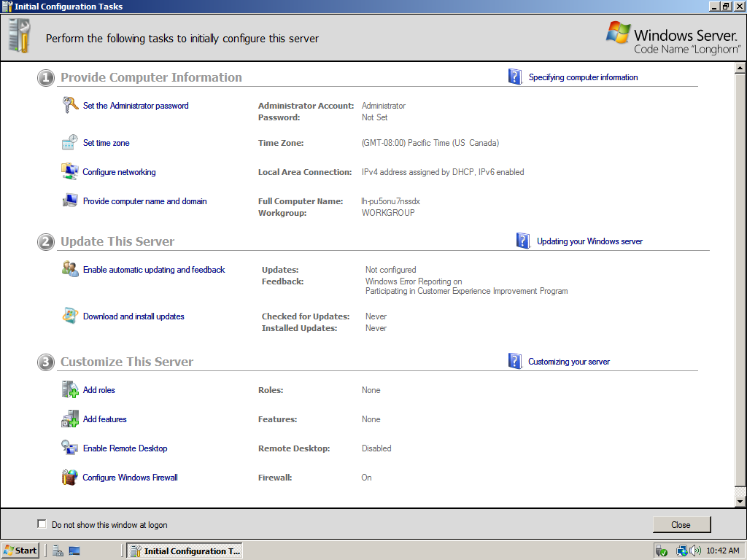
Task: Click the scrollbar down arrow
Action: pos(740,502)
